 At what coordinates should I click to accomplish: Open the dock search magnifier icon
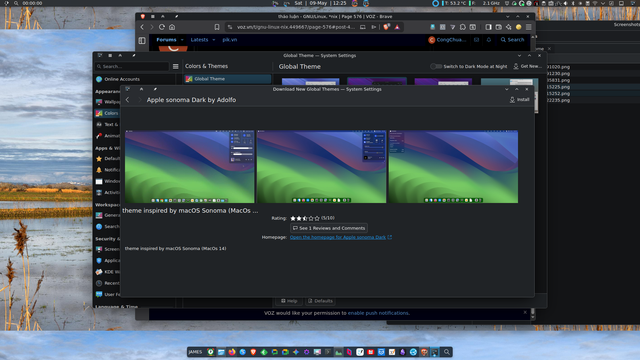tap(447, 352)
